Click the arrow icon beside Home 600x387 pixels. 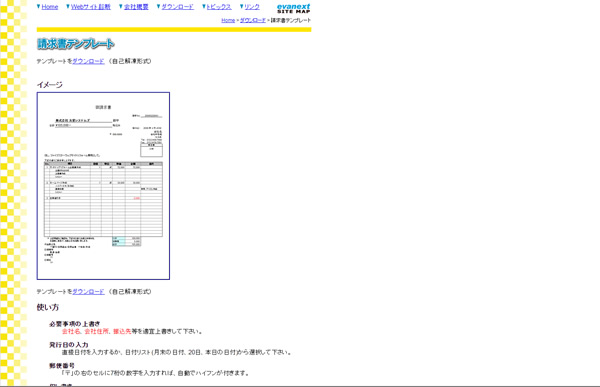[38, 6]
